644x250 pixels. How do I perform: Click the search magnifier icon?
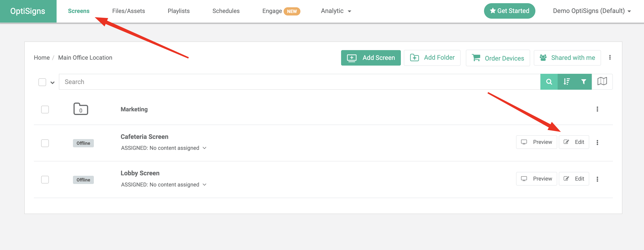click(x=549, y=82)
